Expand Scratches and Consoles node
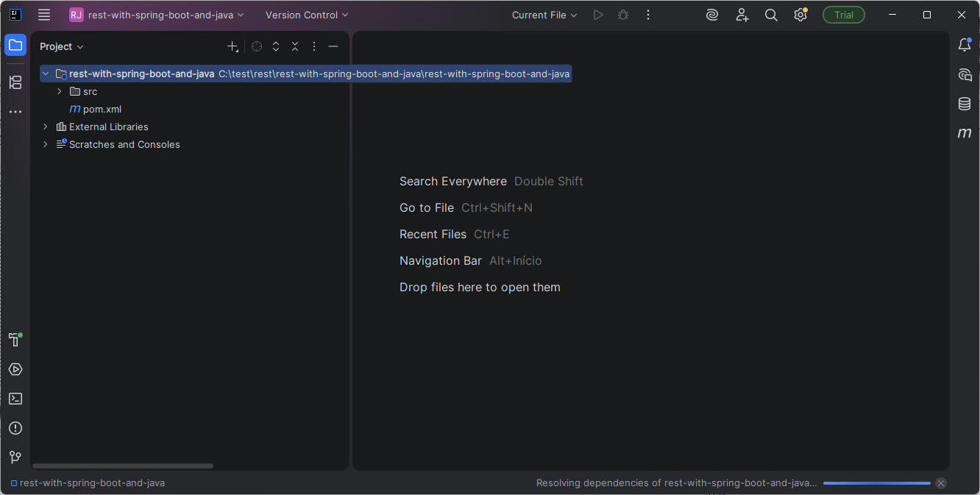This screenshot has width=980, height=495. [46, 144]
